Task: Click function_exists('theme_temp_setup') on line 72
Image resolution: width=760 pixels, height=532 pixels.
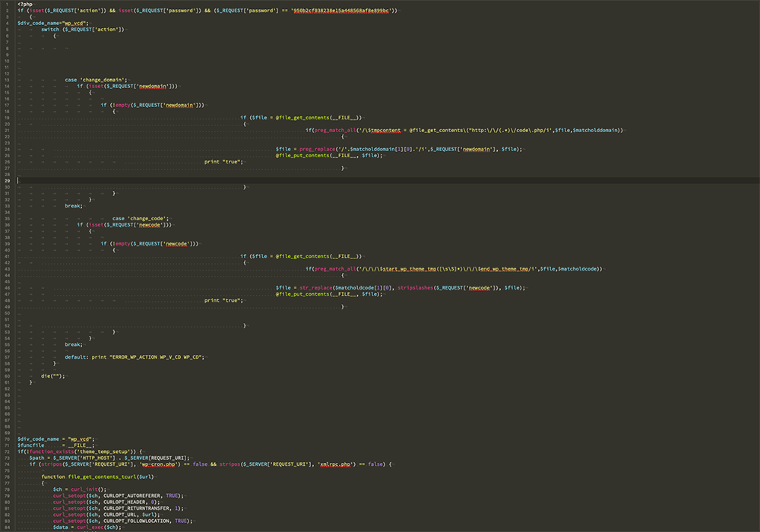Action: 82,451
